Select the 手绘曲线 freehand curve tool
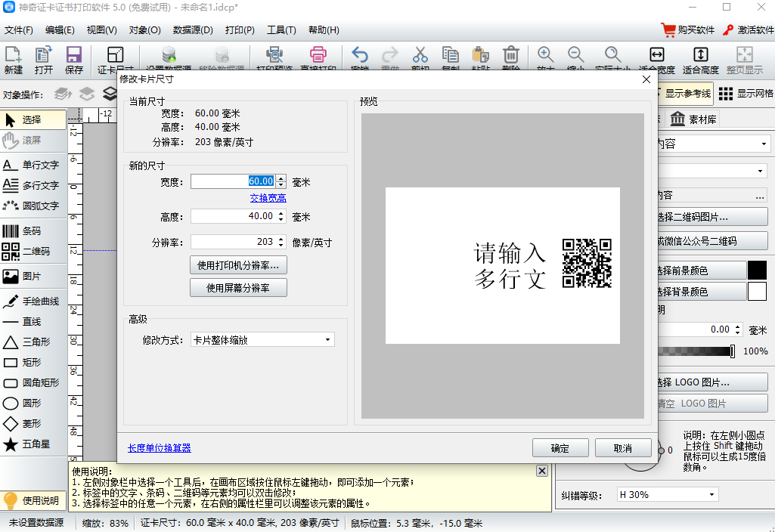The image size is (775, 532). pyautogui.click(x=32, y=302)
